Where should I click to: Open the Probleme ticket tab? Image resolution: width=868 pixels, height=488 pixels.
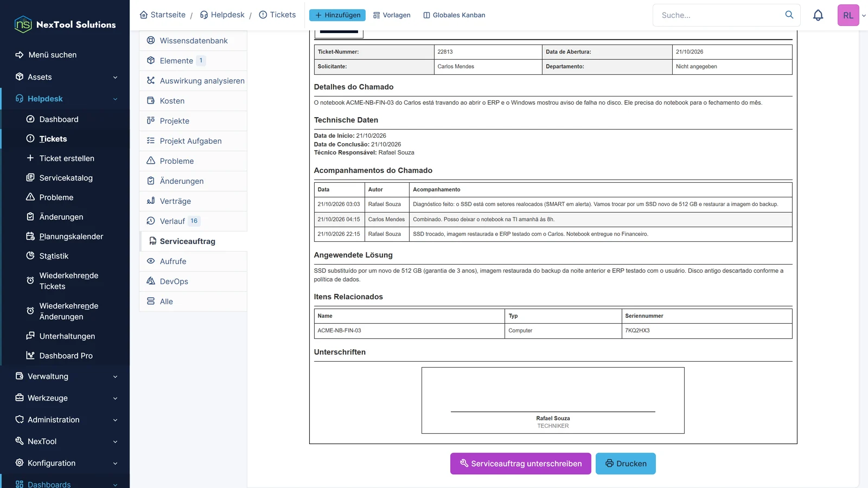[193, 161]
